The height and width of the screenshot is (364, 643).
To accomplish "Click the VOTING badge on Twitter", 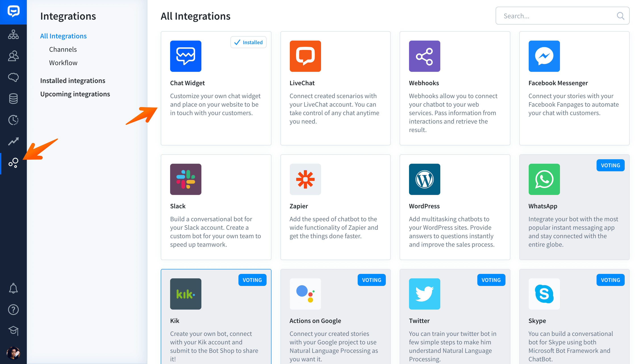I will point(491,280).
